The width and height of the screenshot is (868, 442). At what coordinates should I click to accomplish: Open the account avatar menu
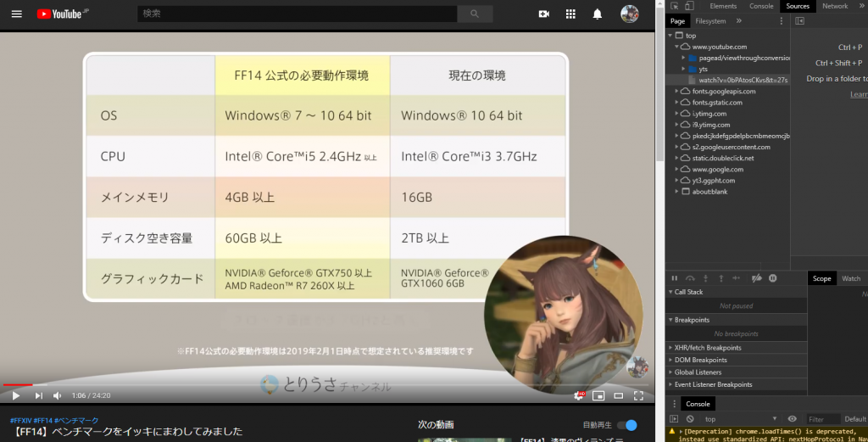click(x=630, y=14)
